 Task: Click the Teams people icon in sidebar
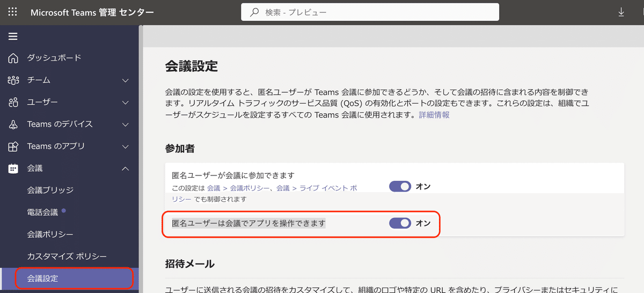pos(13,80)
